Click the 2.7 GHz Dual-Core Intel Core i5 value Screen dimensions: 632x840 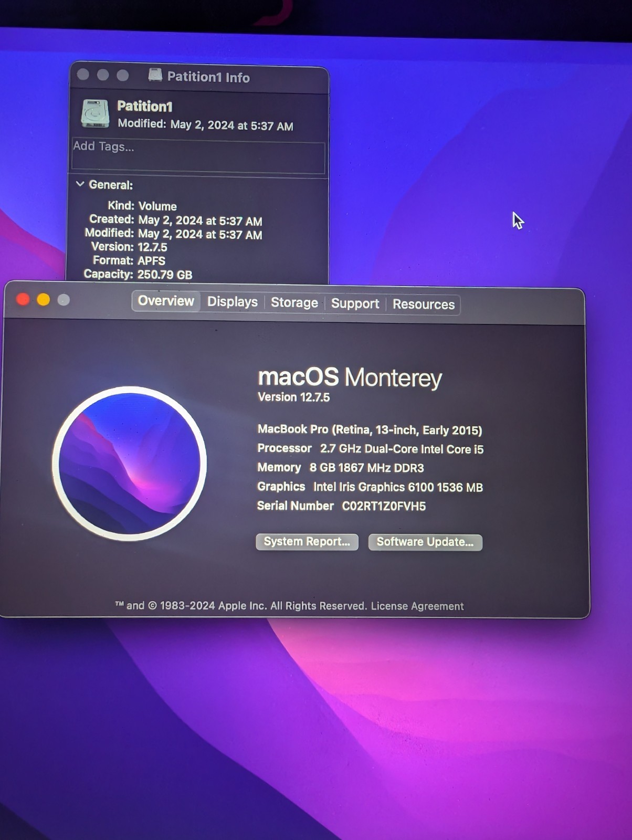coord(402,449)
